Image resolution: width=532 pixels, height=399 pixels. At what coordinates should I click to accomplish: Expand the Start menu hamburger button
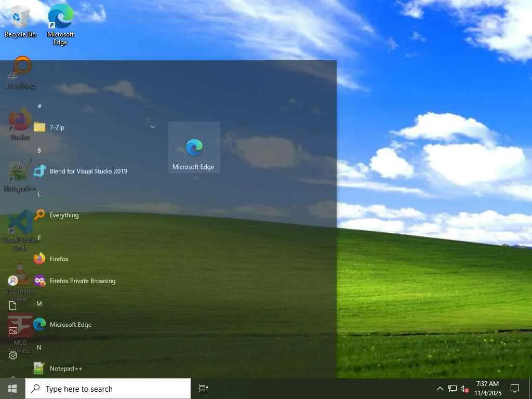click(x=13, y=75)
